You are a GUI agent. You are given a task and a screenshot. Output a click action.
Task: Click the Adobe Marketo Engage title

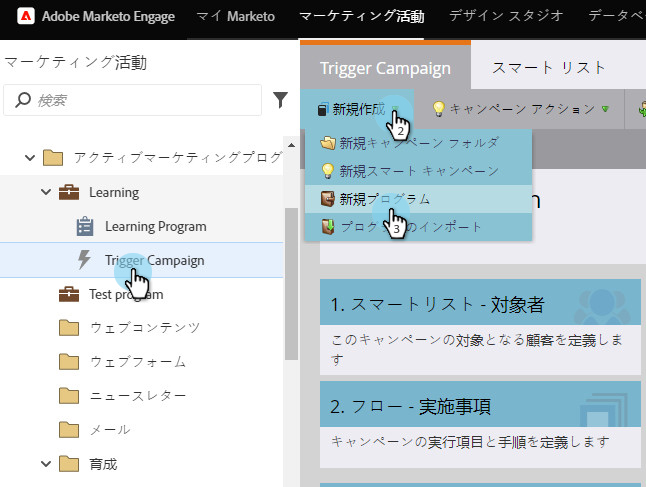[x=108, y=16]
